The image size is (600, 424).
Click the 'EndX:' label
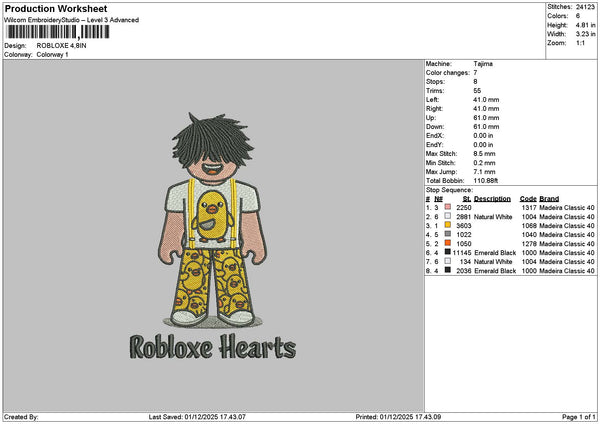point(434,136)
